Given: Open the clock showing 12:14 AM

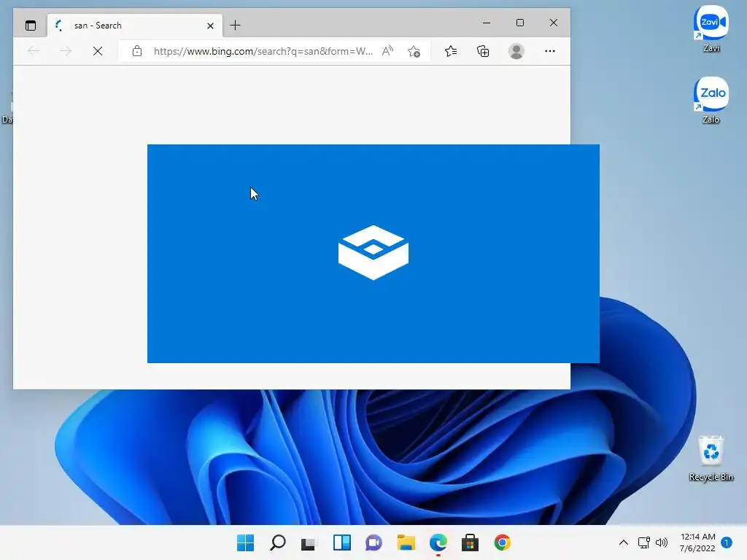Looking at the screenshot, I should (x=697, y=542).
